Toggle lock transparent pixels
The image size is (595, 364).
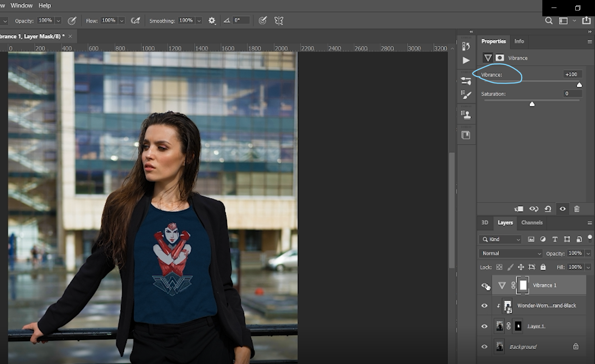499,267
